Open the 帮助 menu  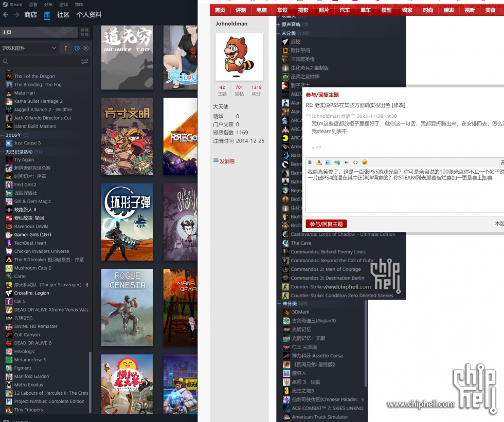pos(79,5)
